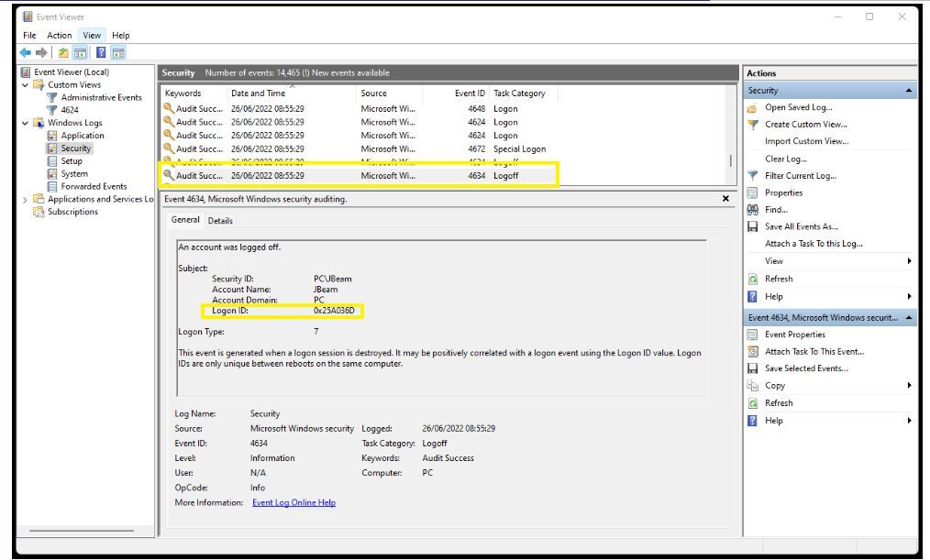Click Show/Hide Console Tree toolbar icon

tap(80, 53)
